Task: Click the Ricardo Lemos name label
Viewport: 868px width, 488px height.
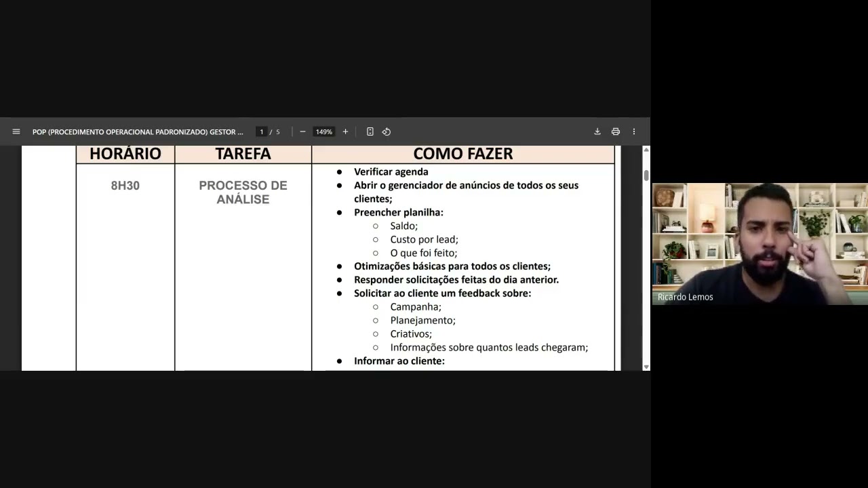Action: tap(685, 297)
